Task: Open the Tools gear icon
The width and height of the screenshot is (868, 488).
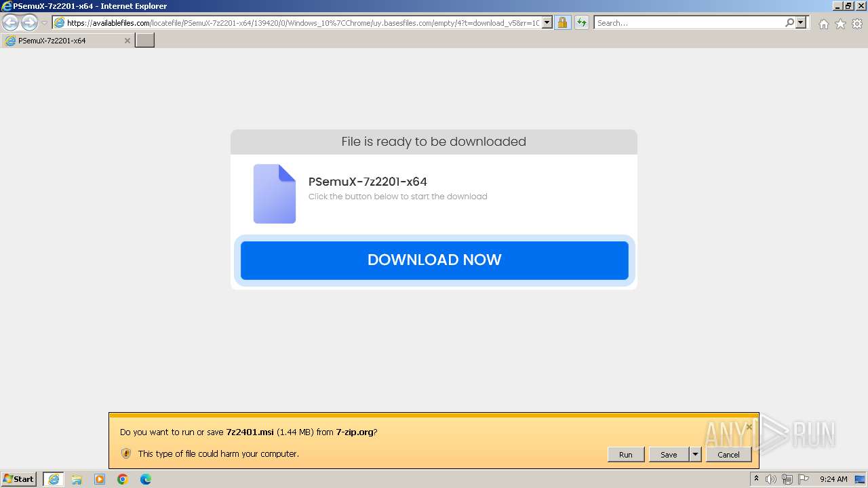Action: pos(857,24)
